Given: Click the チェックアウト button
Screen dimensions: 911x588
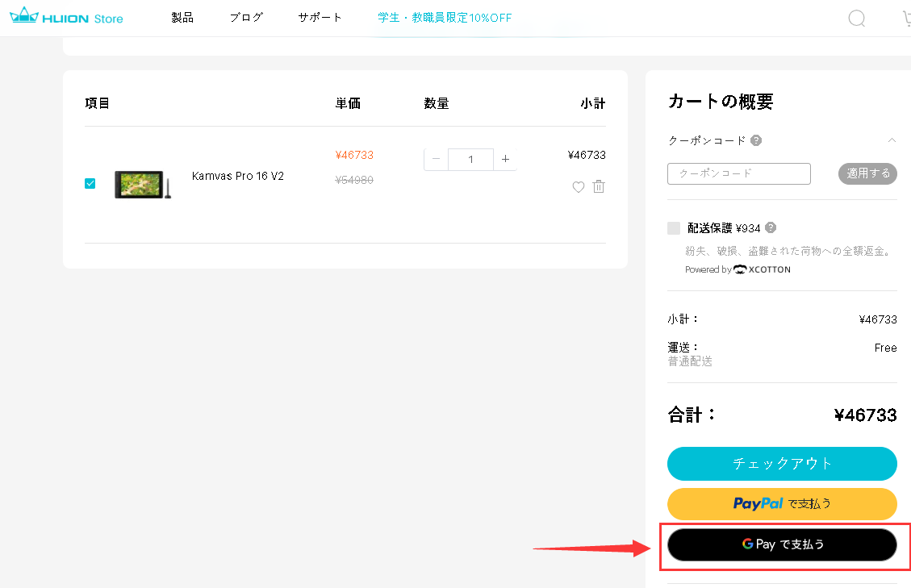Looking at the screenshot, I should [782, 464].
